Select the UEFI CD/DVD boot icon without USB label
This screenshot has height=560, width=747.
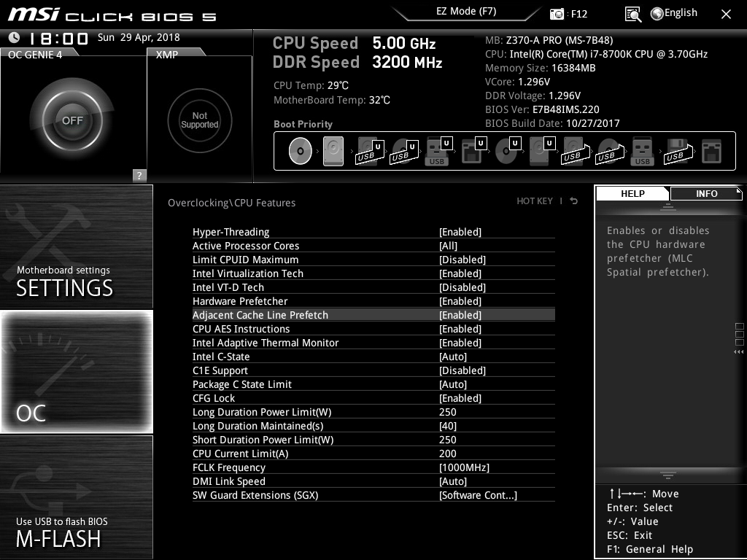(x=508, y=152)
